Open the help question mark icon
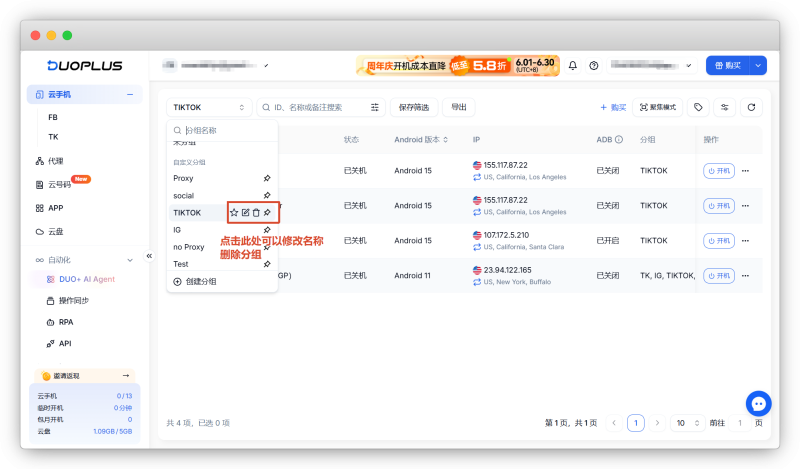Image resolution: width=800 pixels, height=469 pixels. [x=593, y=65]
